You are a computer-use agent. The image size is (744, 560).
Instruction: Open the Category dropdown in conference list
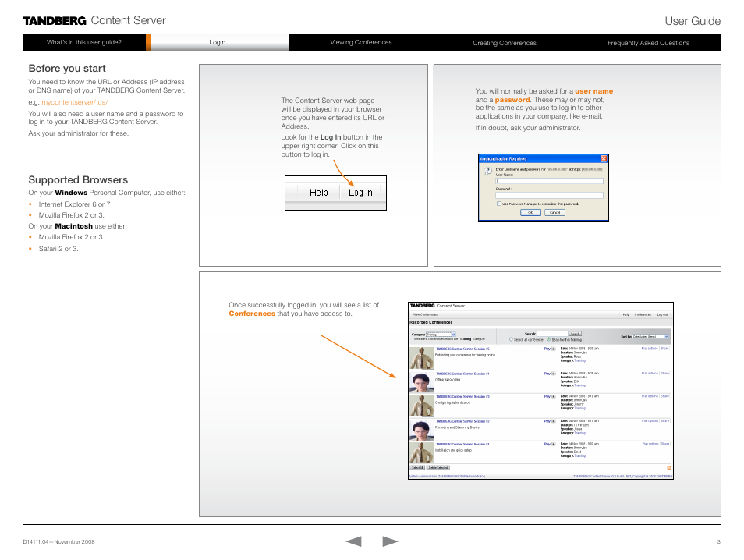click(441, 335)
